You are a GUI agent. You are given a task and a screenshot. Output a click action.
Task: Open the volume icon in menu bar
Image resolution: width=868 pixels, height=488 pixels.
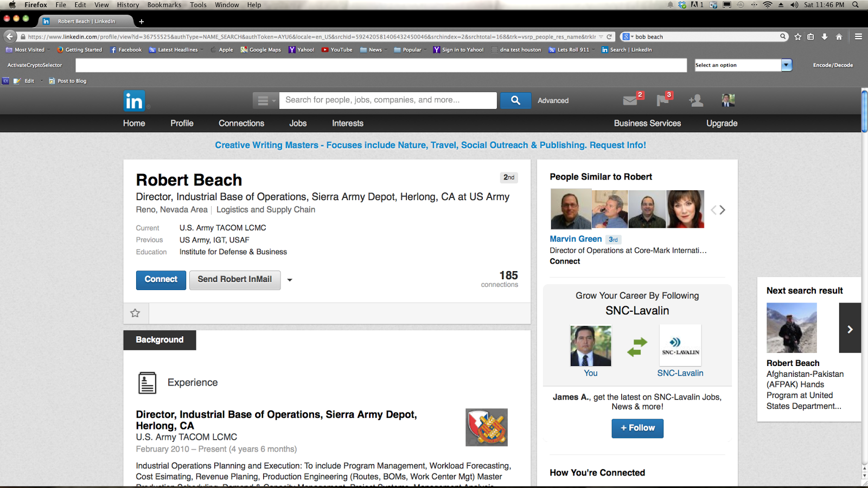(794, 5)
